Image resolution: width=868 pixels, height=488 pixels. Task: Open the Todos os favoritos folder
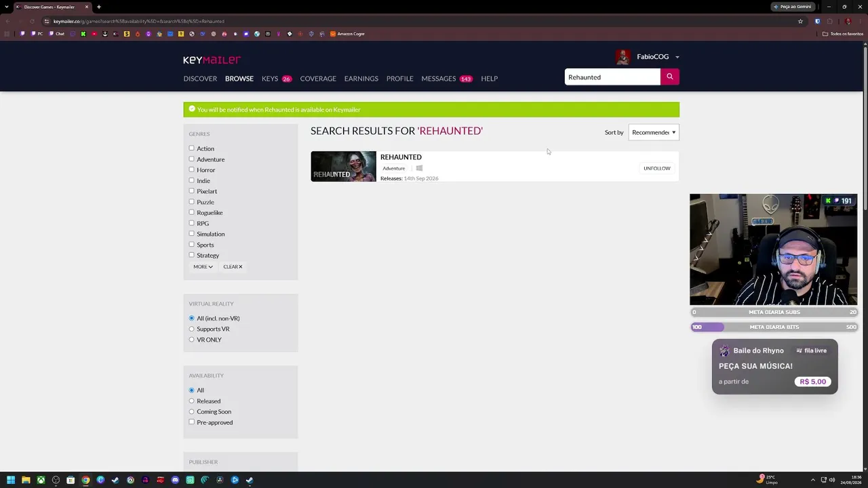(843, 34)
